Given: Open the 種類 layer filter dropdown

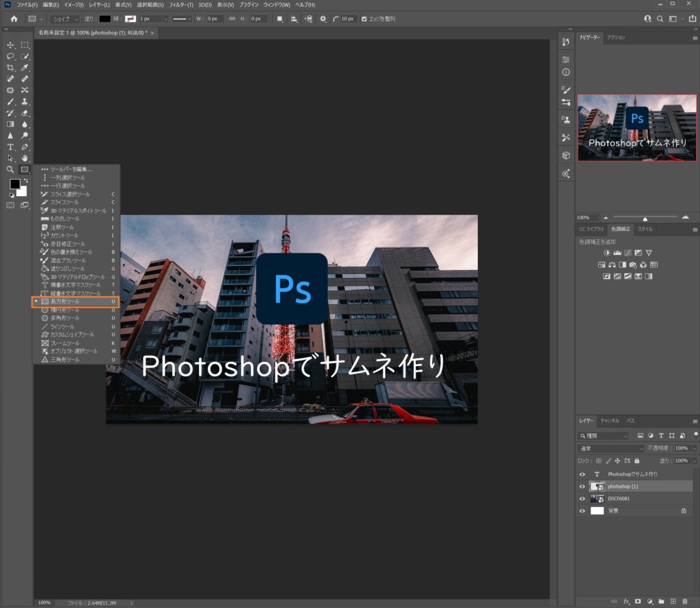Looking at the screenshot, I should (x=604, y=436).
